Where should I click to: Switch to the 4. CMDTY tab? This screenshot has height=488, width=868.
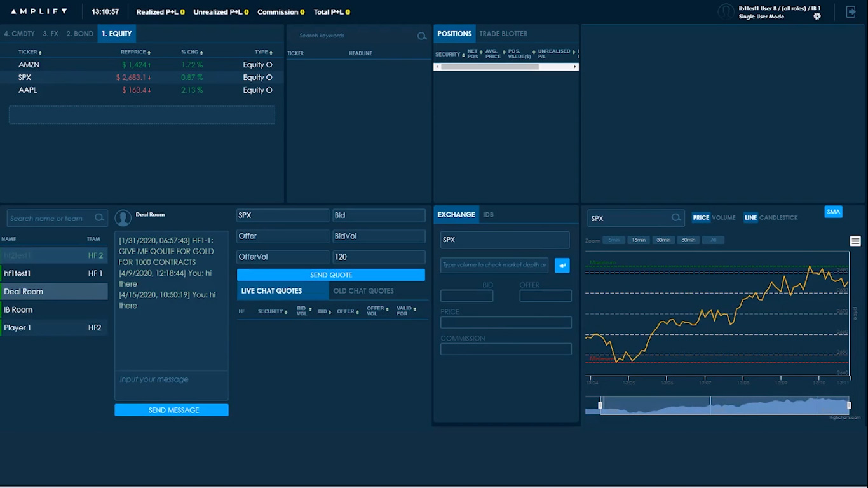pos(20,34)
